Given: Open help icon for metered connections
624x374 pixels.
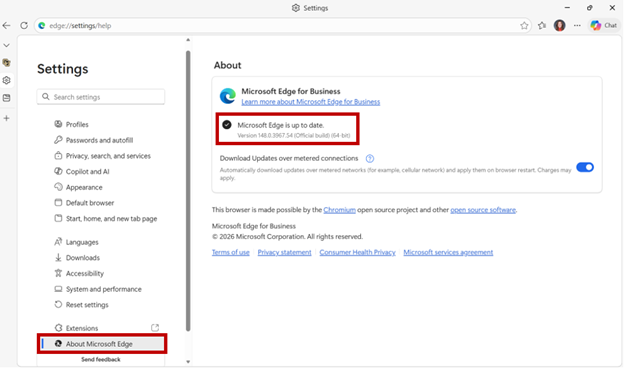Looking at the screenshot, I should pyautogui.click(x=370, y=159).
